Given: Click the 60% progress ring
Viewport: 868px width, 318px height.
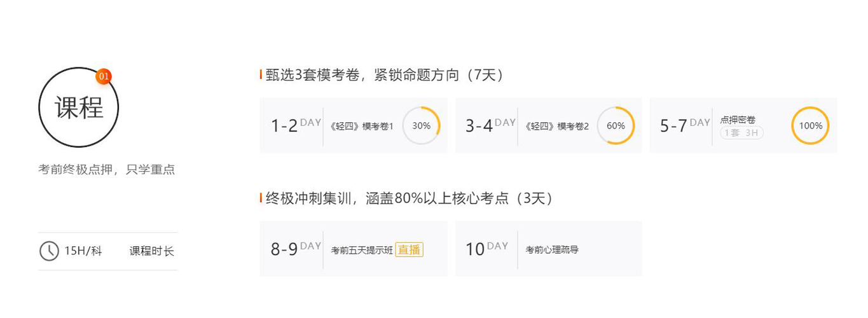Looking at the screenshot, I should point(616,126).
